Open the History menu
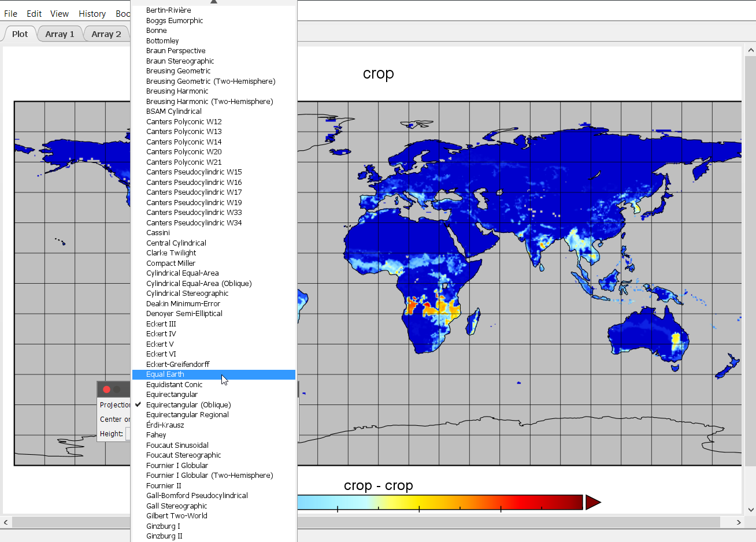756x542 pixels. click(x=92, y=13)
